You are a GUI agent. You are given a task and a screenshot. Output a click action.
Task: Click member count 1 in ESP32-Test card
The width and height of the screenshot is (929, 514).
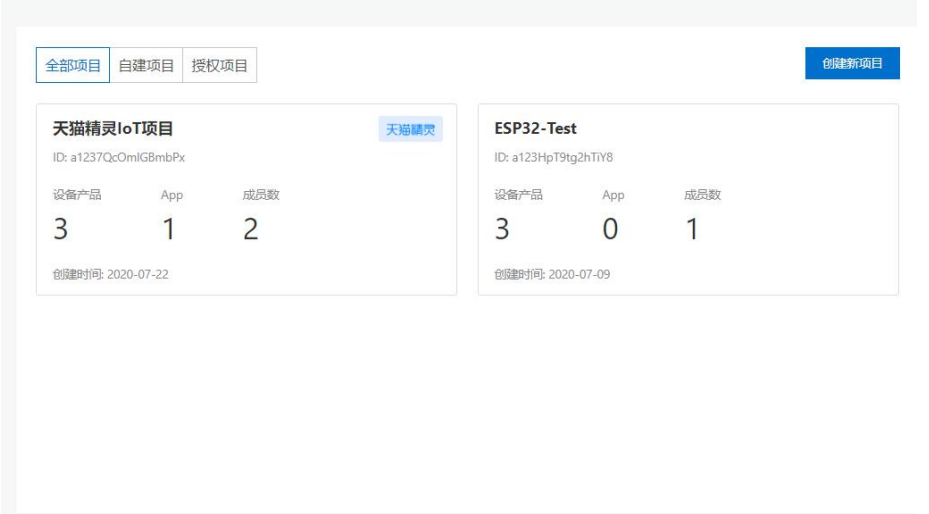(691, 229)
